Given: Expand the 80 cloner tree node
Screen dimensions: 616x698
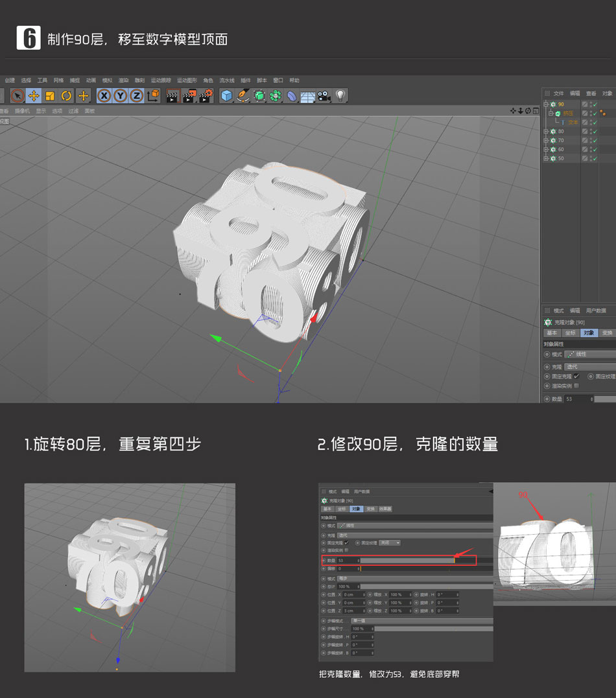Looking at the screenshot, I should 546,132.
